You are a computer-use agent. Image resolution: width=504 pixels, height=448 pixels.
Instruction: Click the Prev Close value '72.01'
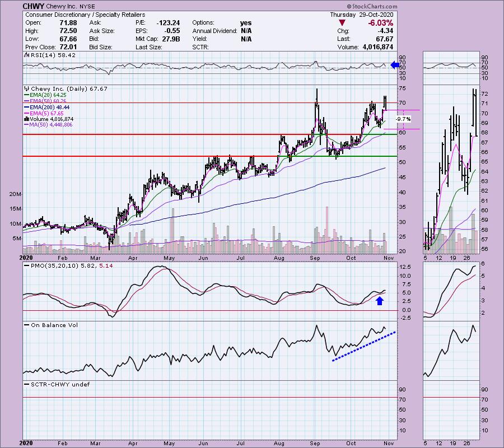click(x=68, y=47)
